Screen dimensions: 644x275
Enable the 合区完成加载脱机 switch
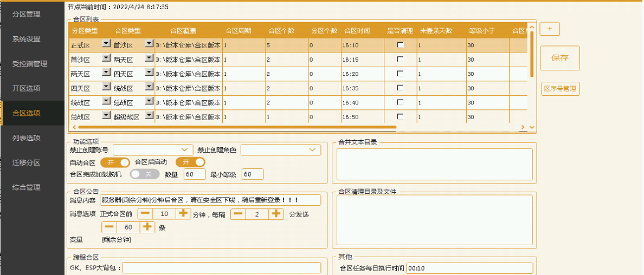pyautogui.click(x=145, y=174)
